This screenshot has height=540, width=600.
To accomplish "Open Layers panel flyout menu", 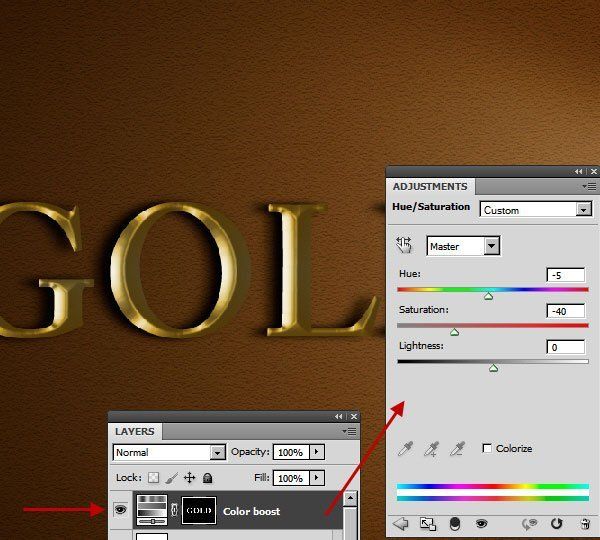I will pos(349,432).
